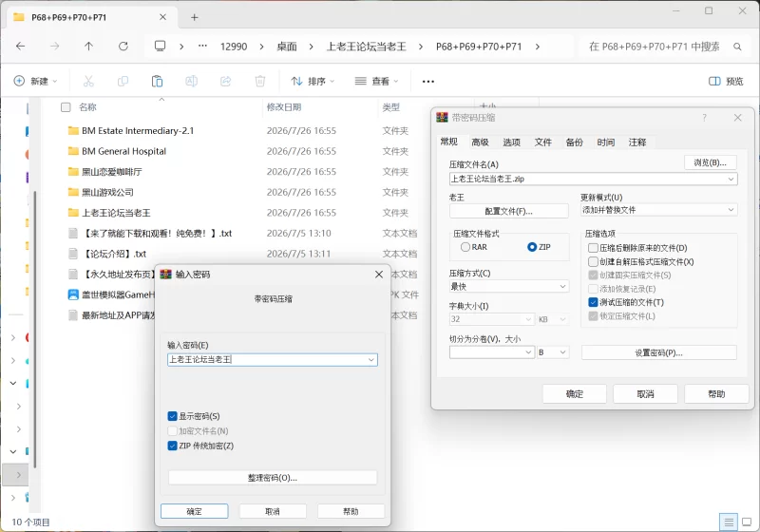Click the Explorer back arrow

point(20,46)
